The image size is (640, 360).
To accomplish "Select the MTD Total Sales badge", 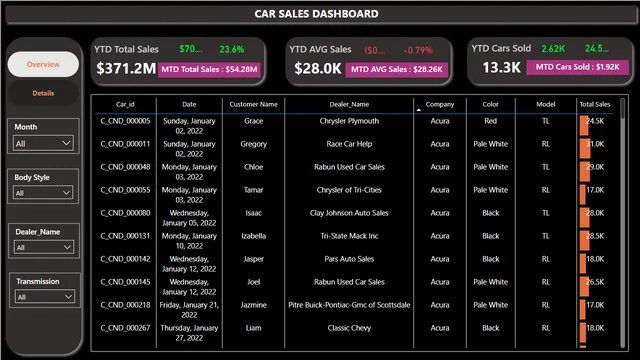I will (209, 69).
